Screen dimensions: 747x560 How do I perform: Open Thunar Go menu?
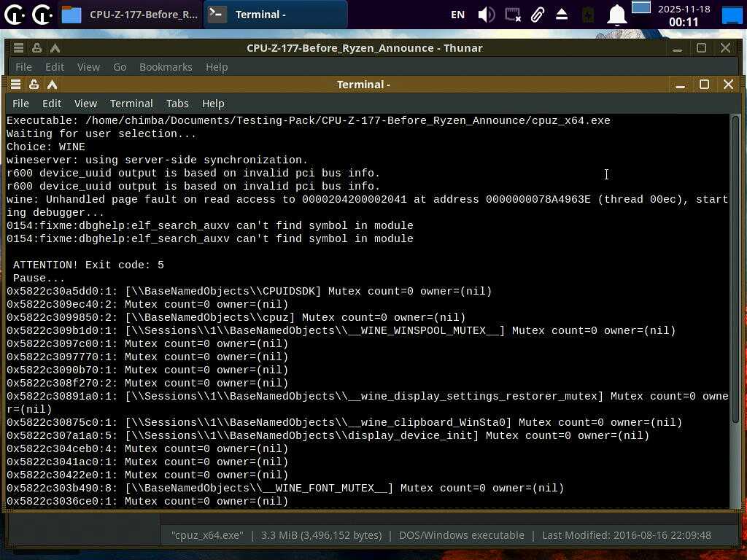(120, 67)
